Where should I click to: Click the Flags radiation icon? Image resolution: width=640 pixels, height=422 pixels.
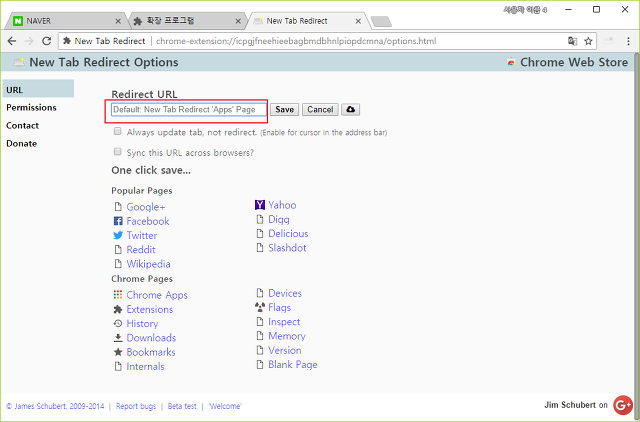(260, 307)
